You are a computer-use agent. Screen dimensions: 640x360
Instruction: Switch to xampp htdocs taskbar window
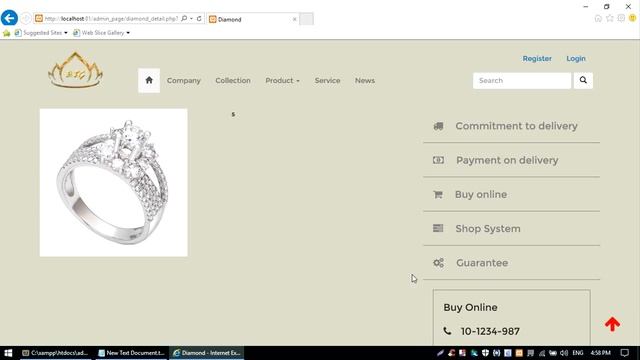(x=55, y=353)
